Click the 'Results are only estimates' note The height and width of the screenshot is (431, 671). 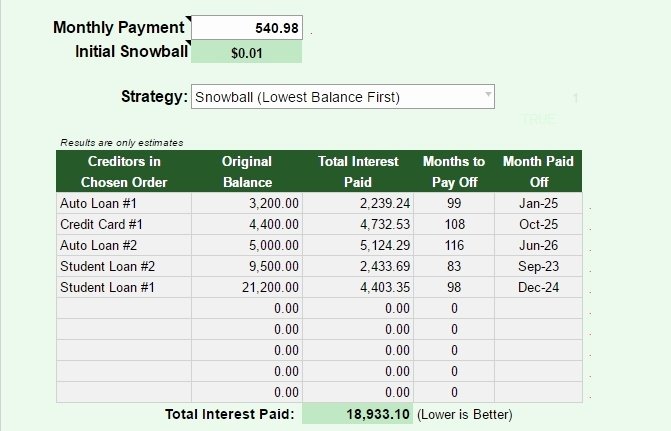click(122, 143)
